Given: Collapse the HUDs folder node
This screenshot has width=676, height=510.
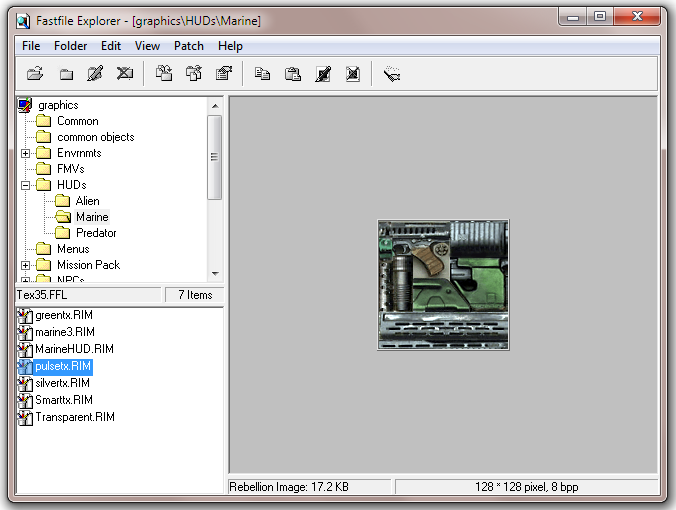Looking at the screenshot, I should click(25, 185).
